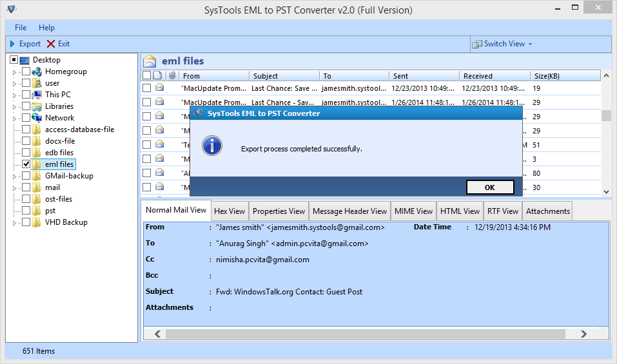This screenshot has height=364, width=617.
Task: Open the HTML View tab
Action: point(460,211)
